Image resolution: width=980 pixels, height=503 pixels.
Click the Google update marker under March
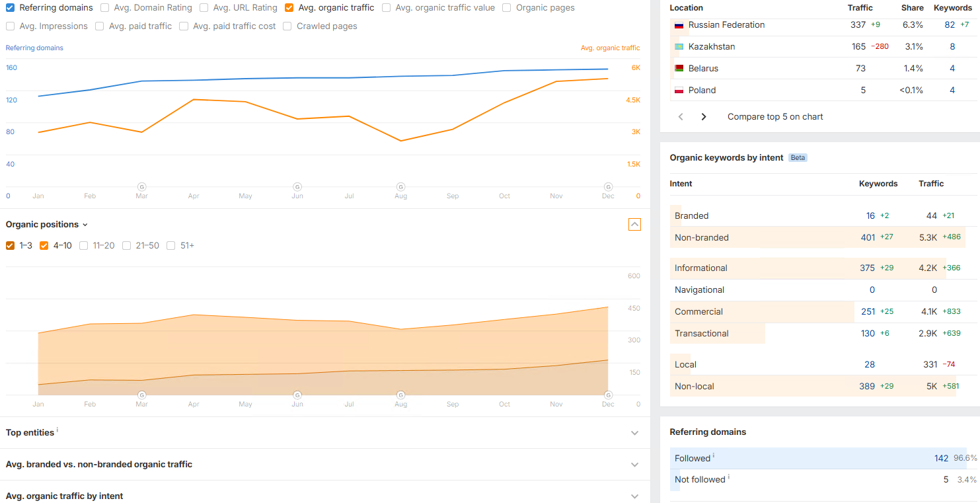click(x=141, y=187)
